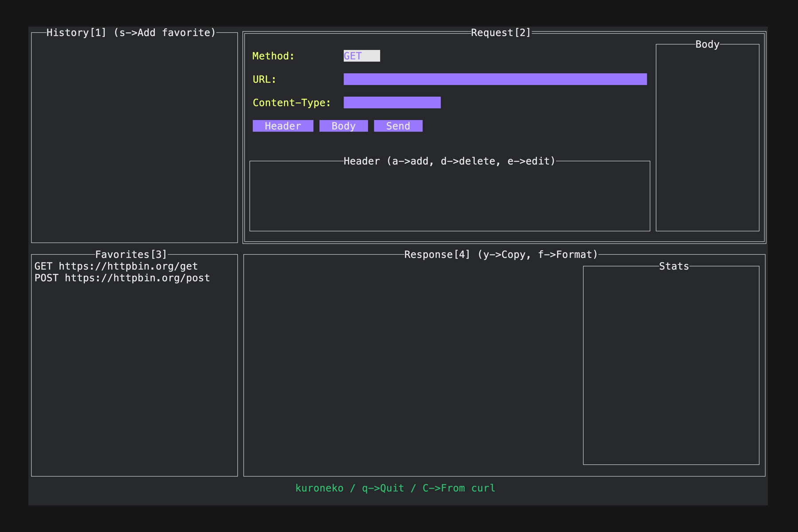The width and height of the screenshot is (798, 532).
Task: Open the GET method dropdown
Action: [361, 56]
